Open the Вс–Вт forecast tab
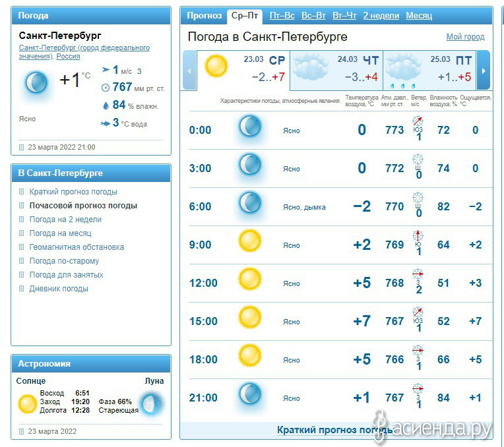Image resolution: width=504 pixels, height=447 pixels. point(313,15)
